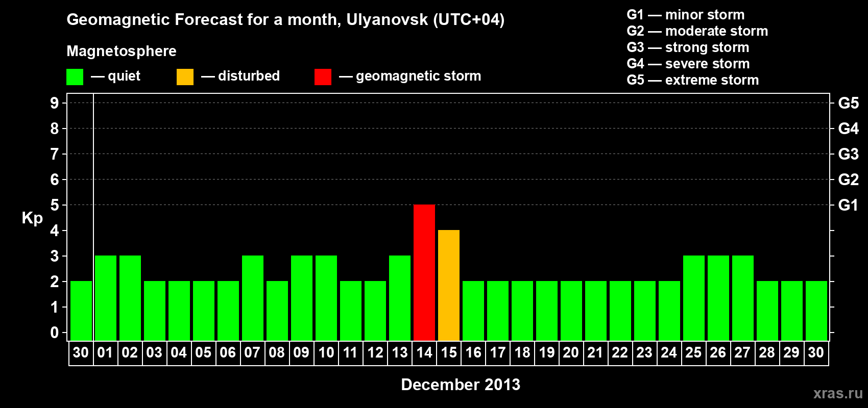Click the orange disturbed legend swatch

point(185,77)
